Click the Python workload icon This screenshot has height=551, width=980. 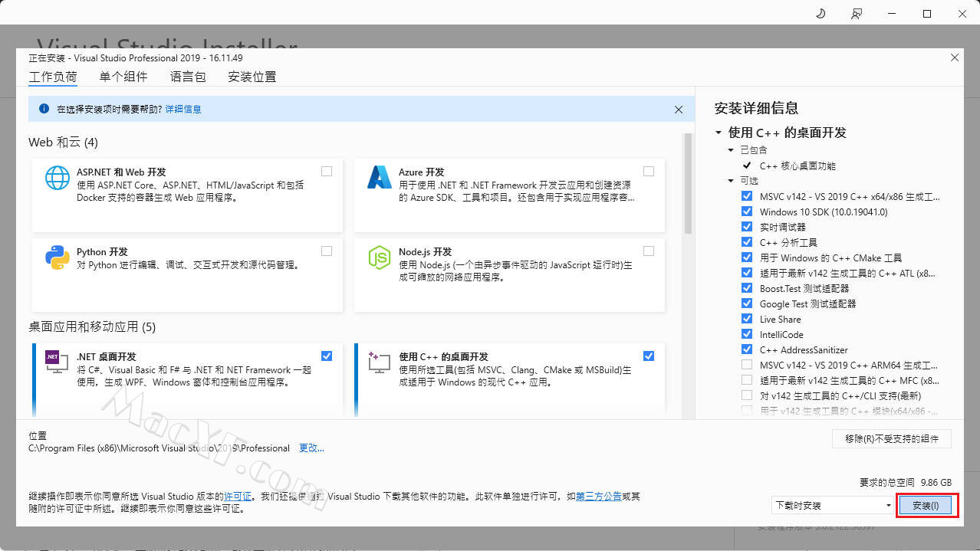coord(58,257)
